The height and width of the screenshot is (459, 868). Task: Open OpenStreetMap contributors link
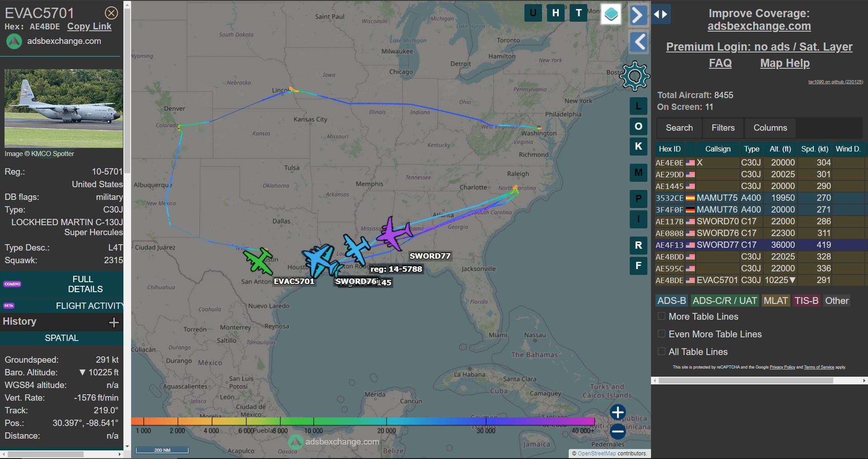point(597,454)
